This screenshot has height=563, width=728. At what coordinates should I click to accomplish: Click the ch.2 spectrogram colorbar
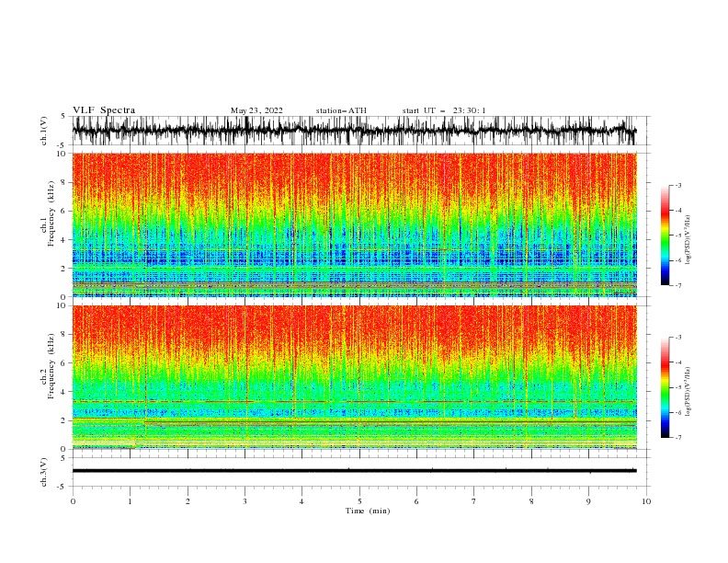pyautogui.click(x=665, y=387)
